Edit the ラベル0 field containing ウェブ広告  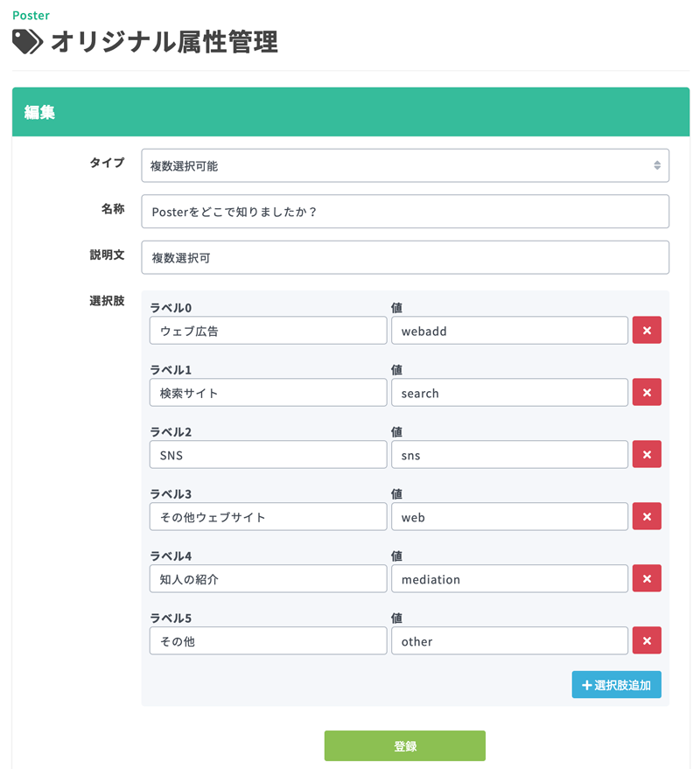pyautogui.click(x=269, y=330)
